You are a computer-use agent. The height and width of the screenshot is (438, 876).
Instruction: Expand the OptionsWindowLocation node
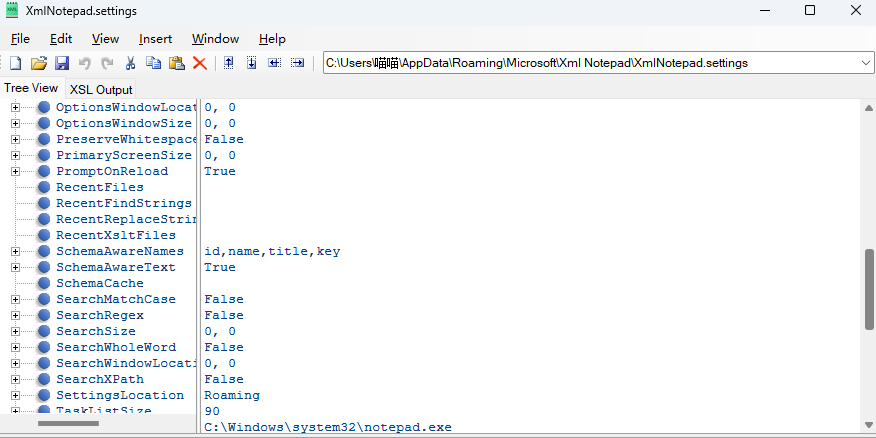[x=15, y=107]
